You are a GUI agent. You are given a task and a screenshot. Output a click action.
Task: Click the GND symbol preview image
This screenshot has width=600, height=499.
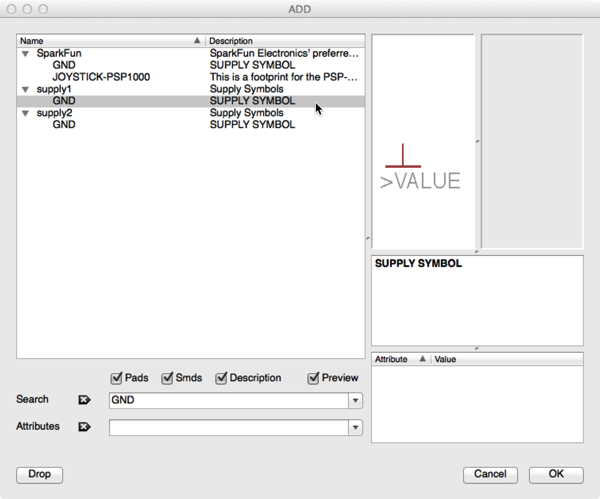pyautogui.click(x=423, y=142)
